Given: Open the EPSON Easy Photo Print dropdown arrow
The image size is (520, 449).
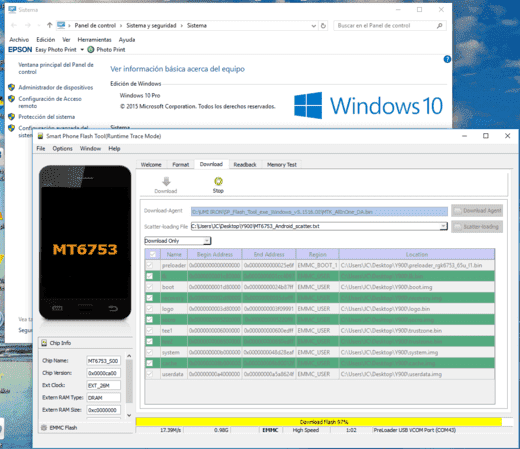Looking at the screenshot, I should [82, 50].
